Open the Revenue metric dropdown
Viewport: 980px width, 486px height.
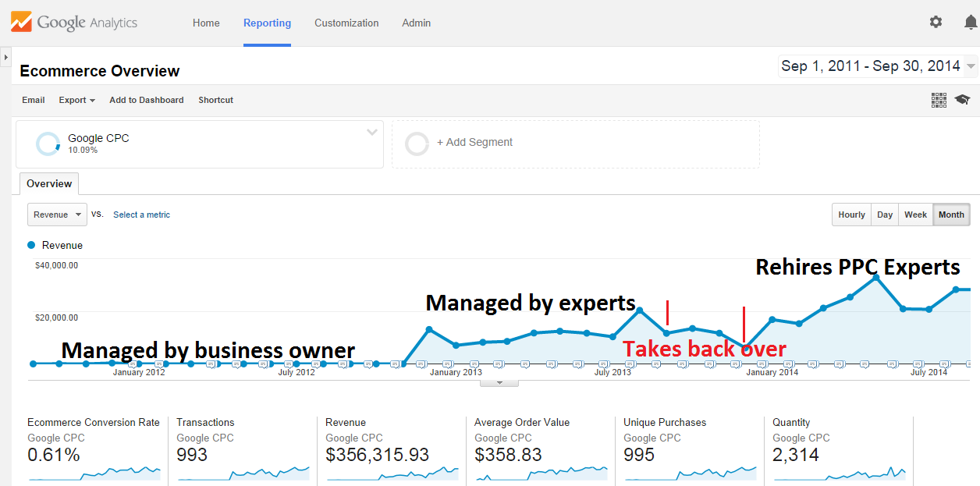57,215
